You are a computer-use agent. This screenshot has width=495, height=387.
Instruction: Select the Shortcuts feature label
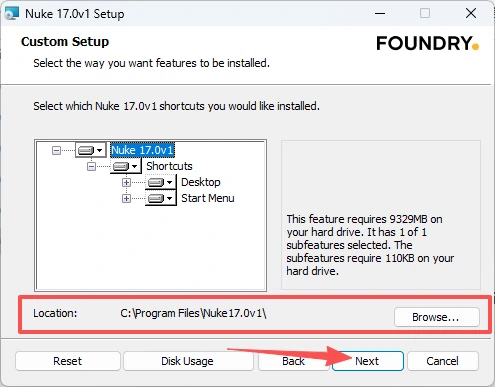coord(169,166)
